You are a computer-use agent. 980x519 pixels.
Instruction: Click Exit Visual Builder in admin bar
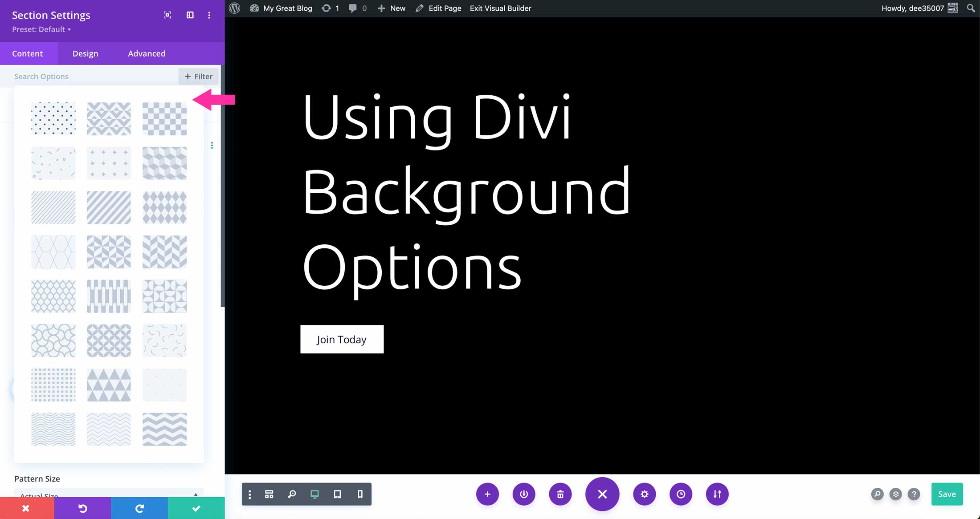pos(500,8)
